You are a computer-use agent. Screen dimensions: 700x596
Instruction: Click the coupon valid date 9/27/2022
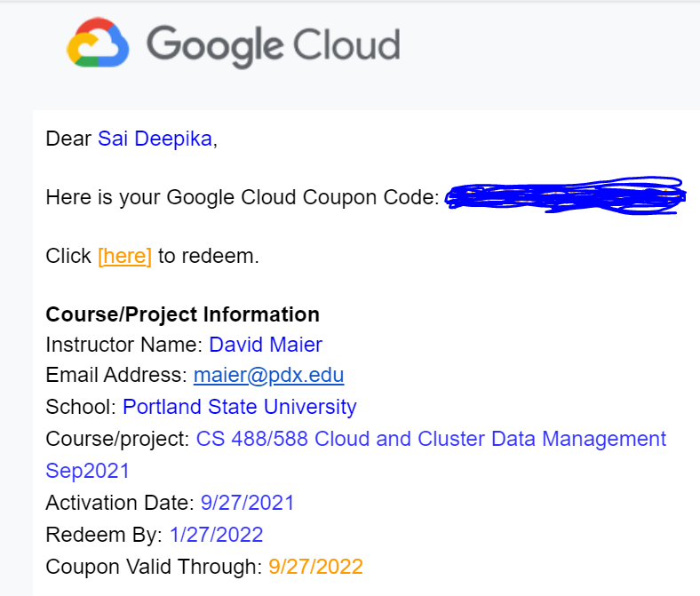point(315,567)
